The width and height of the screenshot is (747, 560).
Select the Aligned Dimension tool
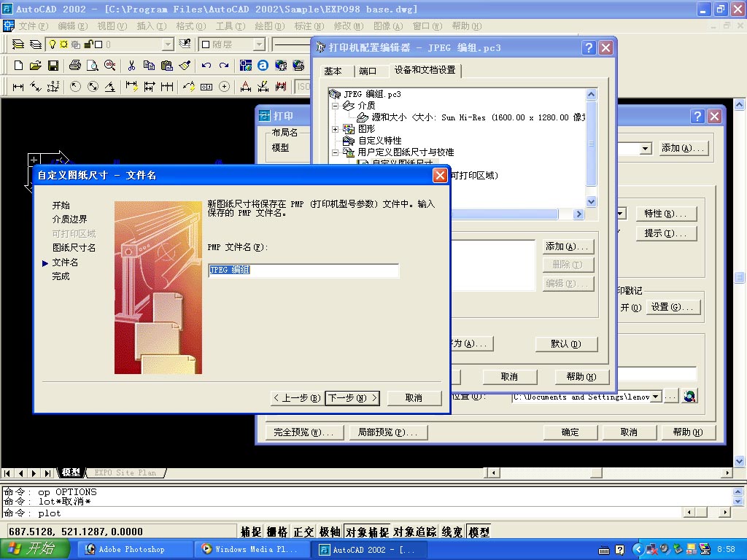click(x=36, y=87)
